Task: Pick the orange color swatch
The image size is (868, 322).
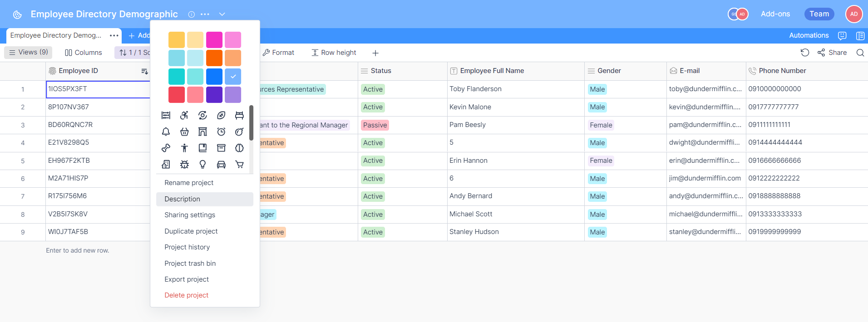Action: 214,58
